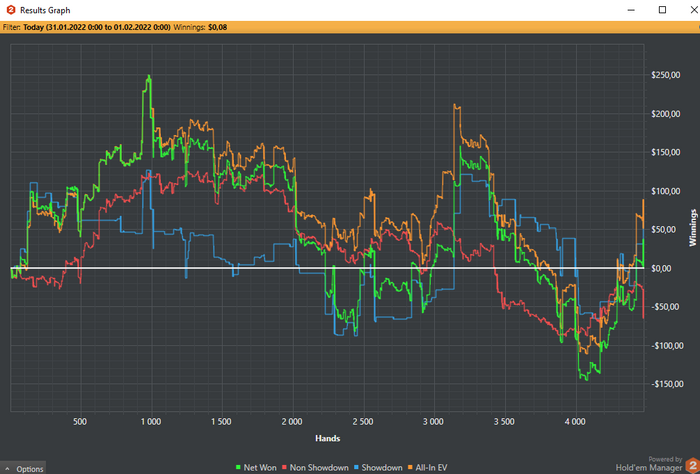Click the Winnings vertical axis title
The image size is (700, 474).
click(x=692, y=228)
